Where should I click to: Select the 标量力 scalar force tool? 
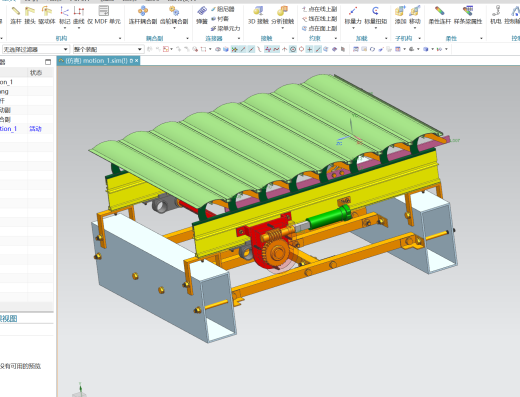click(x=353, y=15)
